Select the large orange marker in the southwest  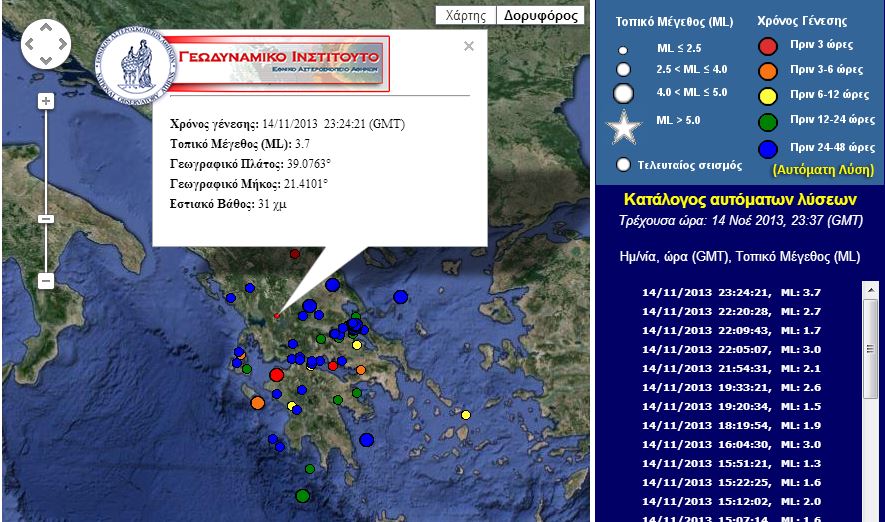tap(257, 402)
